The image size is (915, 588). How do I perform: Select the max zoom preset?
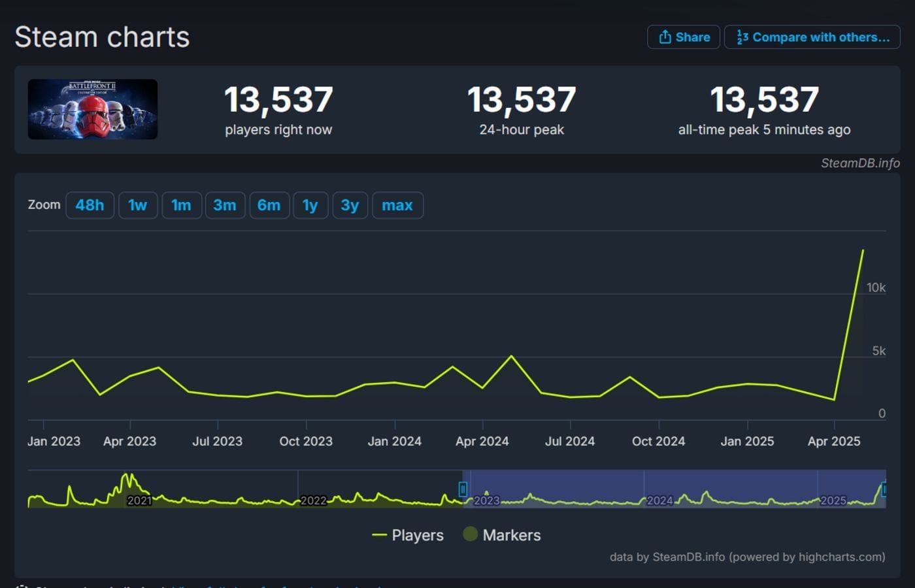coord(397,204)
